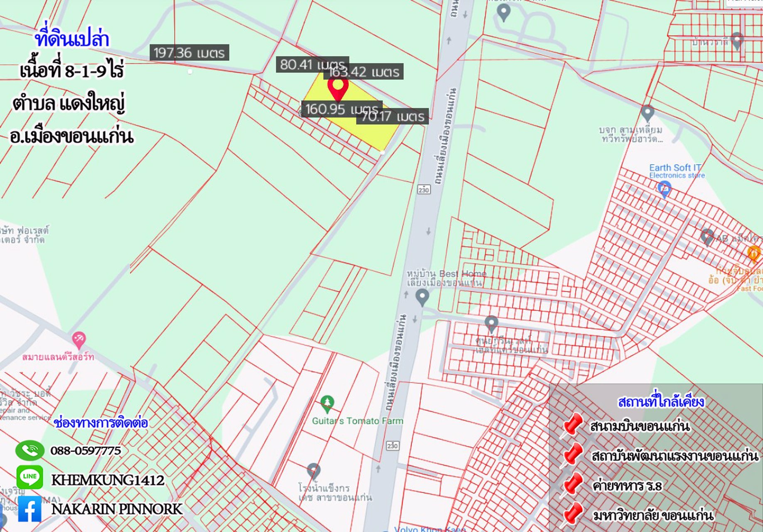
Task: Click the orange fast food restaurant pin
Action: point(753,254)
